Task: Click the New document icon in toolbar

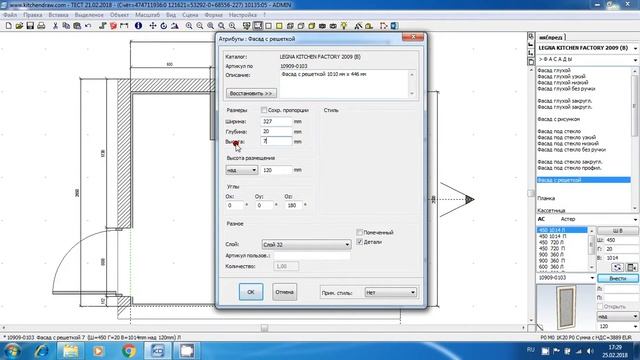Action: (x=9, y=26)
